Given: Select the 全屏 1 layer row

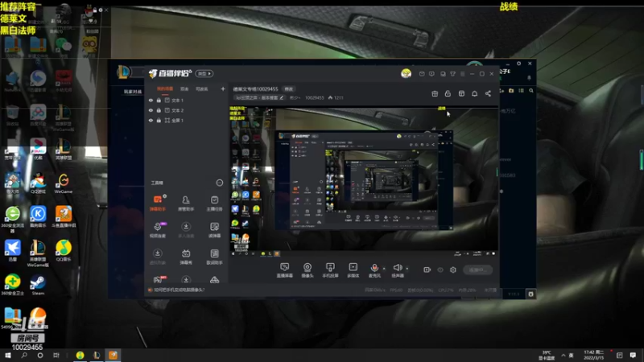Looking at the screenshot, I should (x=187, y=120).
